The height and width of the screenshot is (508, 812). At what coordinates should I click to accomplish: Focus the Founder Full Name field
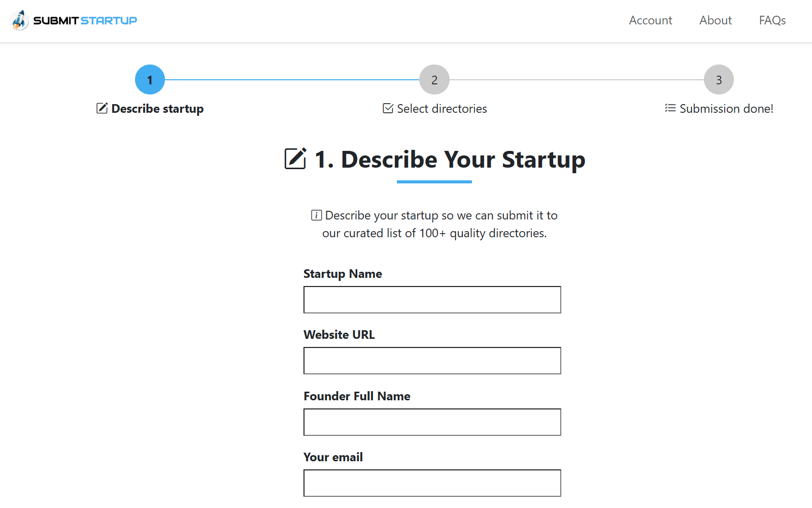432,422
